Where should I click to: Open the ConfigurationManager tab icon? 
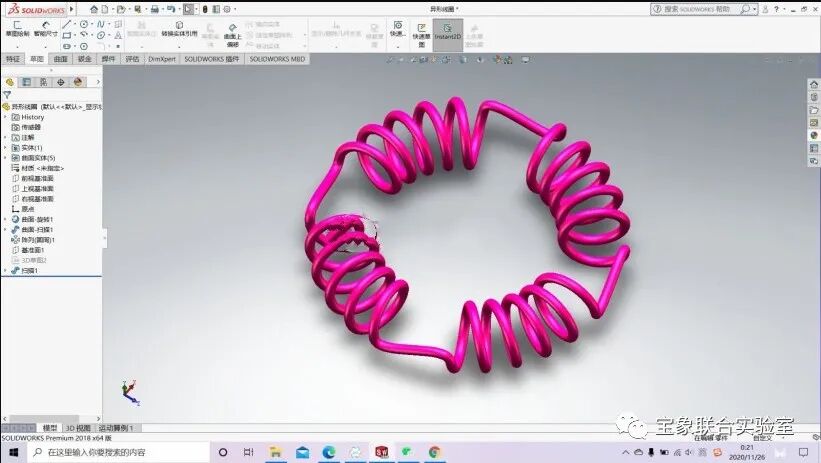click(43, 82)
